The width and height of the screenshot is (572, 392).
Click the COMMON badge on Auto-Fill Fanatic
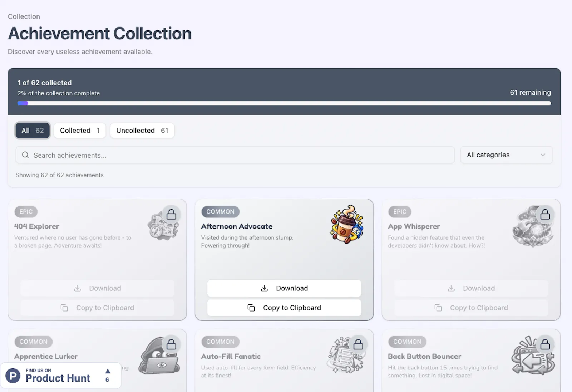pos(220,342)
